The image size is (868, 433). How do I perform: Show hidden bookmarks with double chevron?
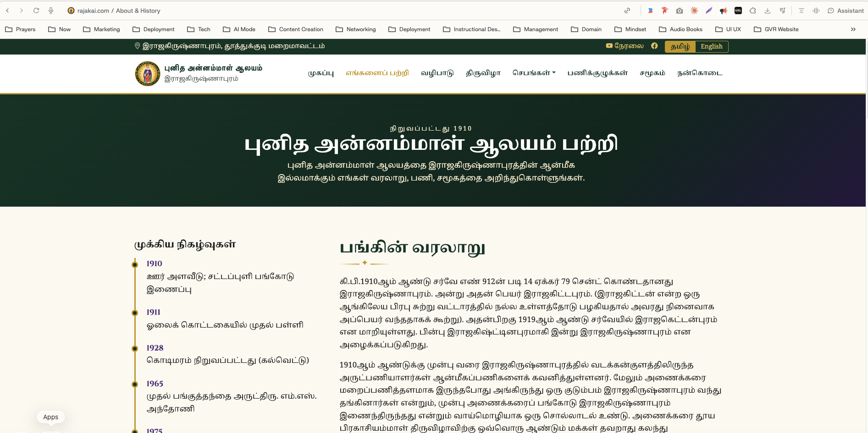pyautogui.click(x=853, y=29)
